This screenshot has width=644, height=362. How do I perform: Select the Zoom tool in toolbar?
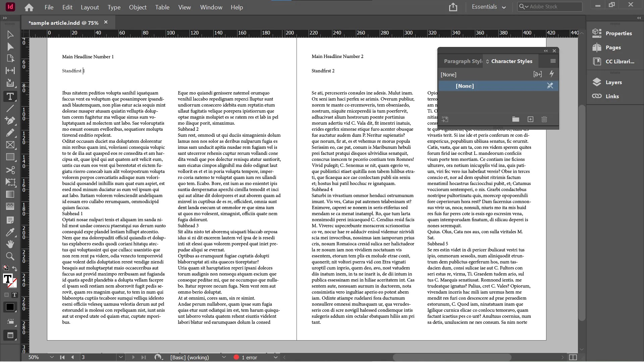10,256
